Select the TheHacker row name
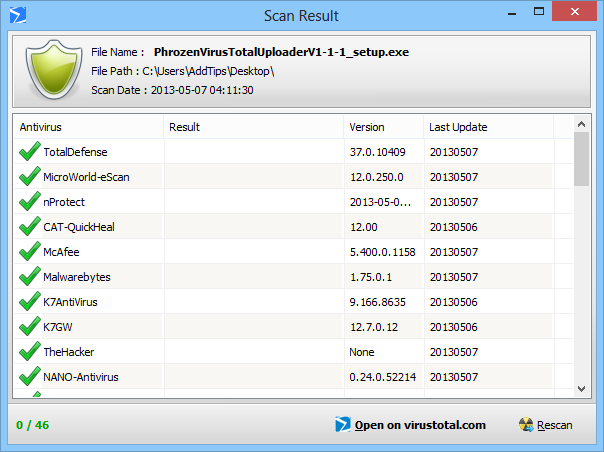604x452 pixels. tap(69, 352)
